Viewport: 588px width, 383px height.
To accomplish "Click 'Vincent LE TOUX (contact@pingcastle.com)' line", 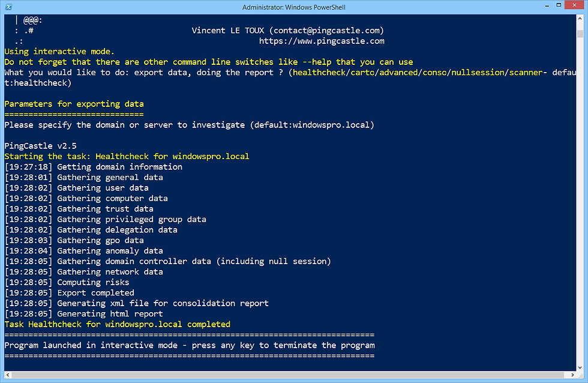I will click(x=288, y=31).
